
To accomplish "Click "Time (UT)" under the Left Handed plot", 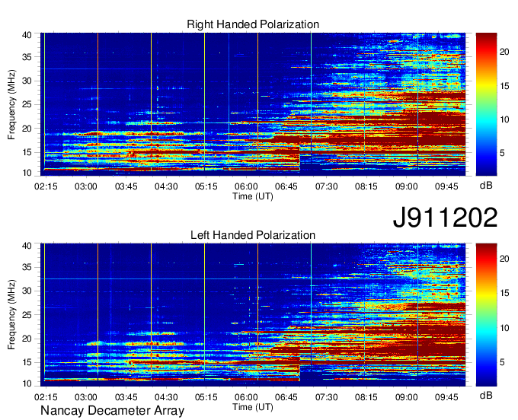I will coord(253,407).
